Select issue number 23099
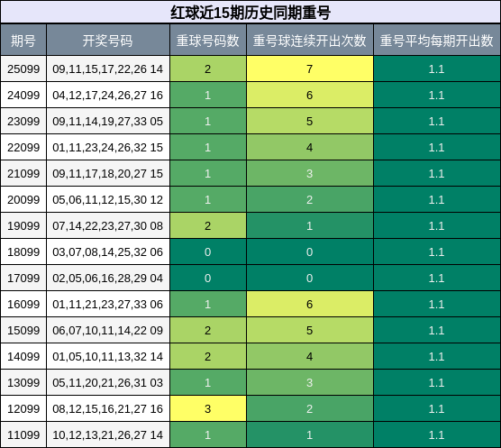This screenshot has height=448, width=501. [x=23, y=122]
